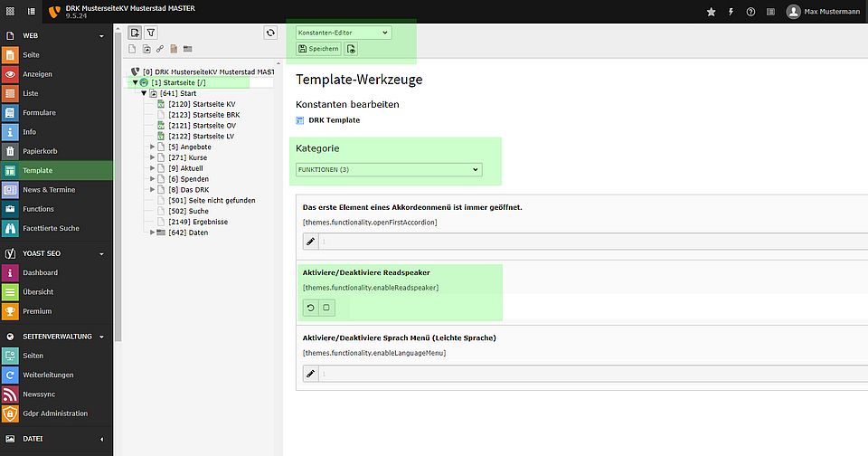Click the view page icon beside Speichern
This screenshot has width=868, height=456.
[351, 49]
